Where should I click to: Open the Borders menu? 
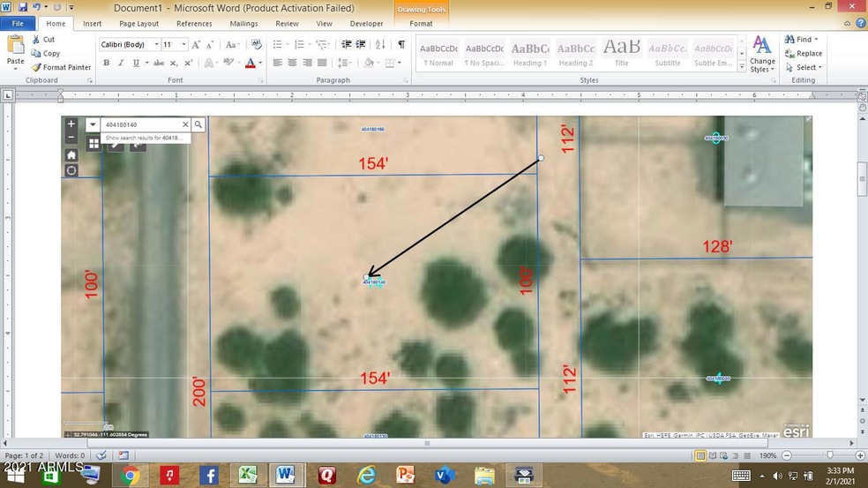(x=393, y=63)
